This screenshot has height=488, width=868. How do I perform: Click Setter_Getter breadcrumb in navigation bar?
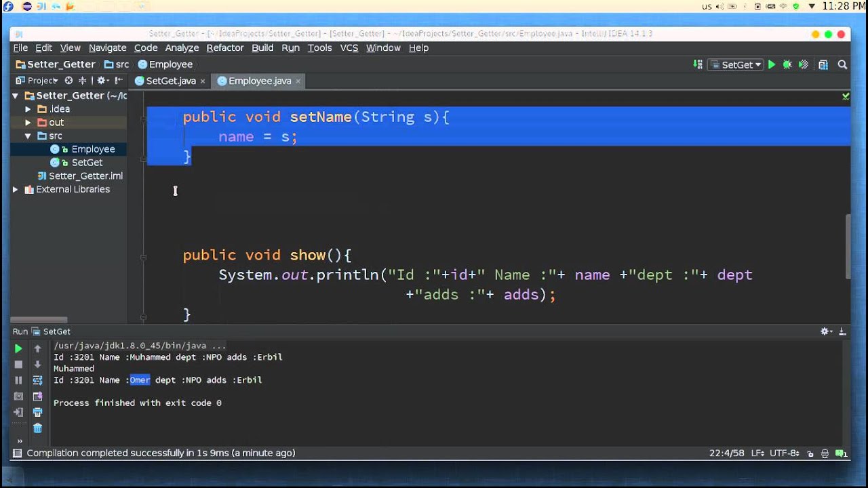pos(56,64)
